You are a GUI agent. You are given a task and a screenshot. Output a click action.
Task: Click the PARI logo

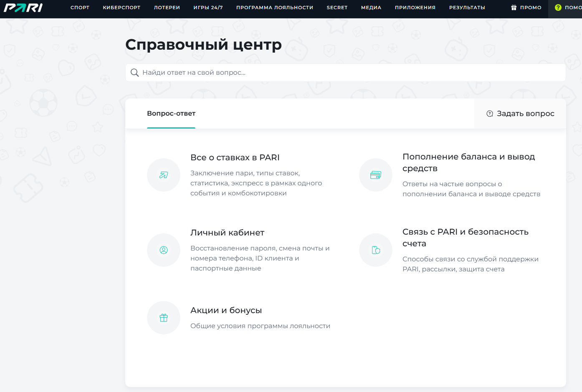[x=23, y=8]
